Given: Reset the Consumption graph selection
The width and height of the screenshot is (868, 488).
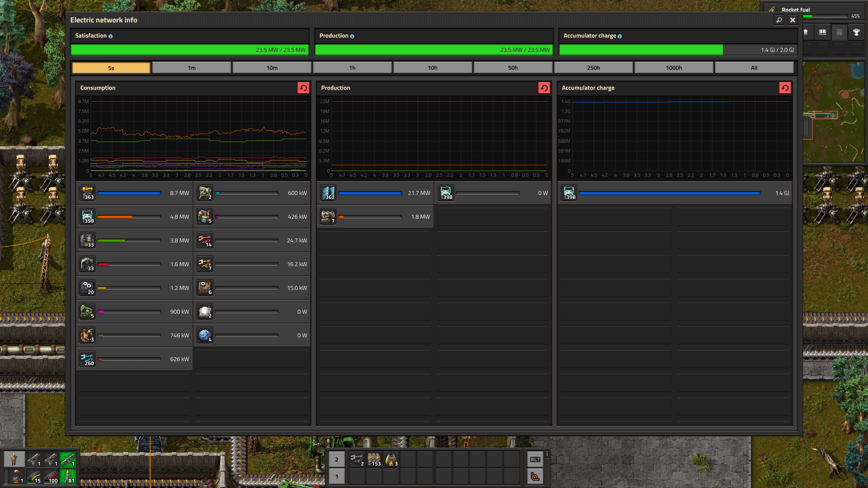Looking at the screenshot, I should [x=303, y=88].
